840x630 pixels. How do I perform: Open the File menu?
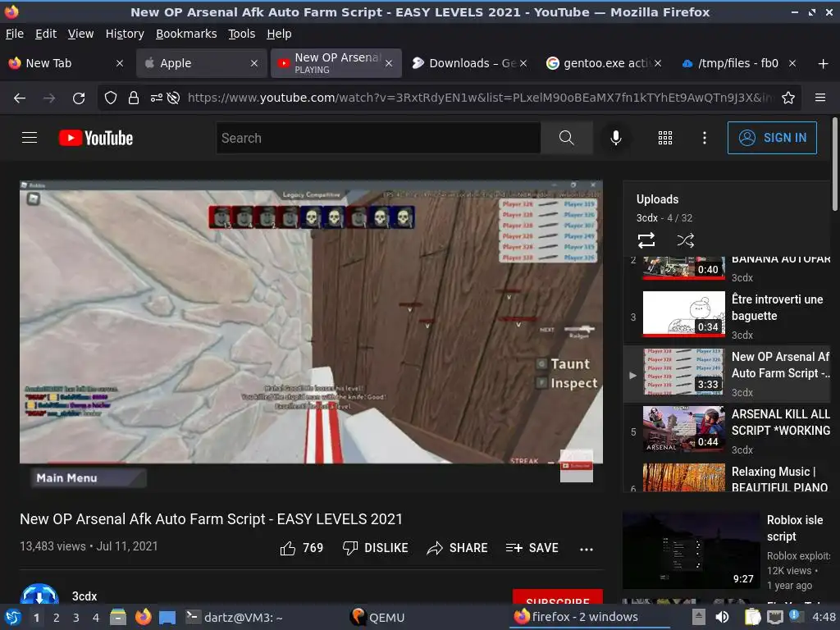(x=15, y=34)
